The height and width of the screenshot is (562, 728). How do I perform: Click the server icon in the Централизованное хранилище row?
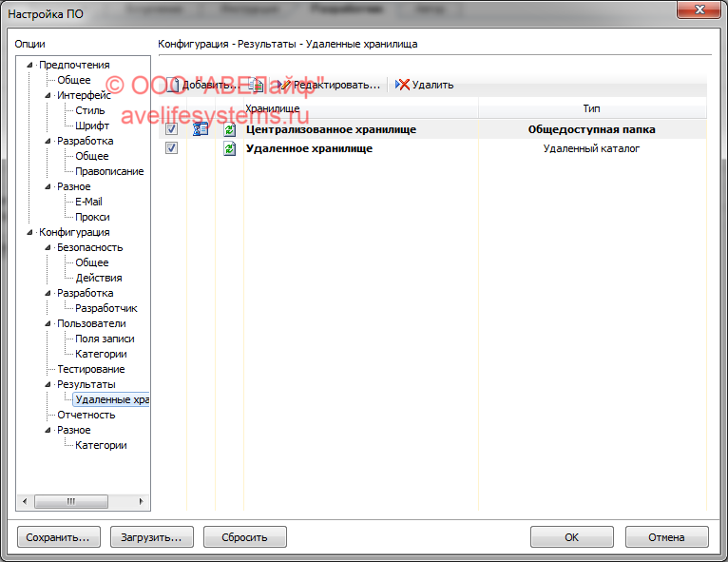201,129
